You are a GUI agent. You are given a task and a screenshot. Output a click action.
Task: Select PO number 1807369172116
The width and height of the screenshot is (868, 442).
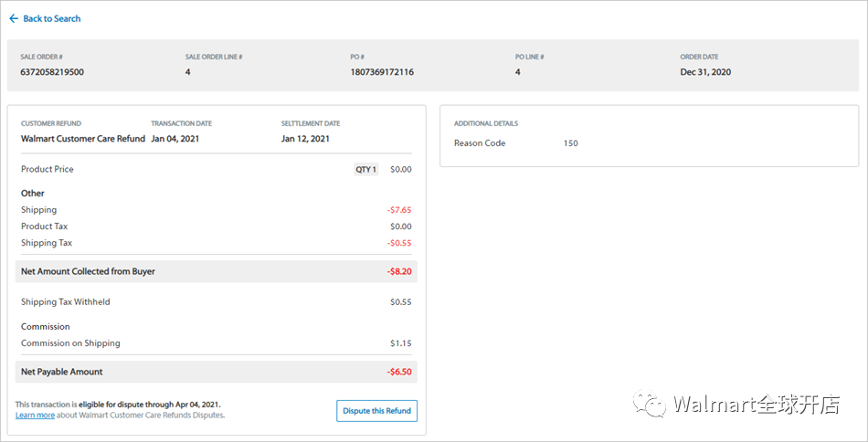[382, 72]
